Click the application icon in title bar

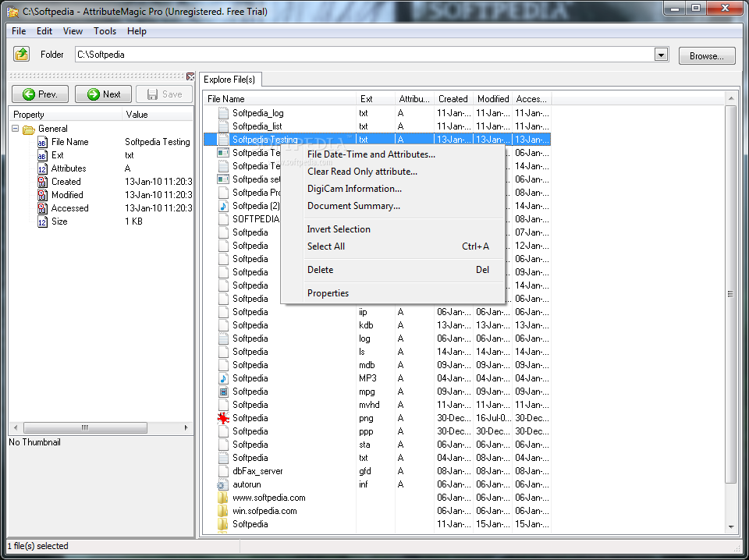click(x=13, y=12)
